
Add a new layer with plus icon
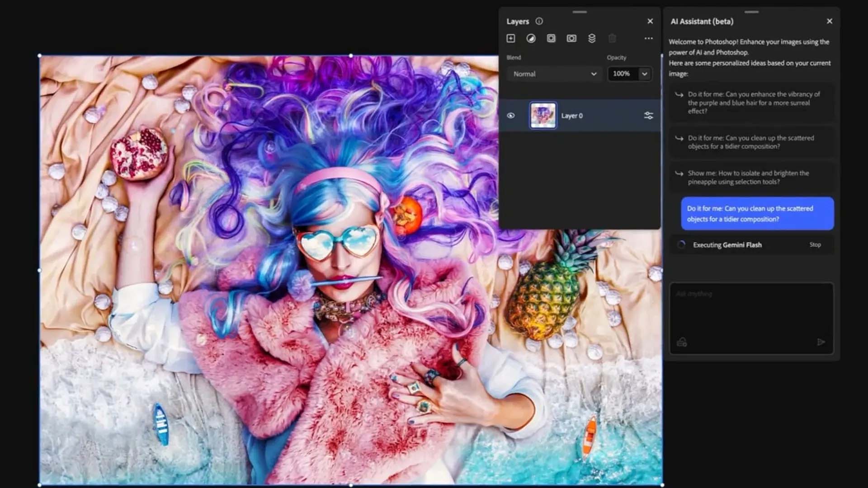tap(511, 38)
